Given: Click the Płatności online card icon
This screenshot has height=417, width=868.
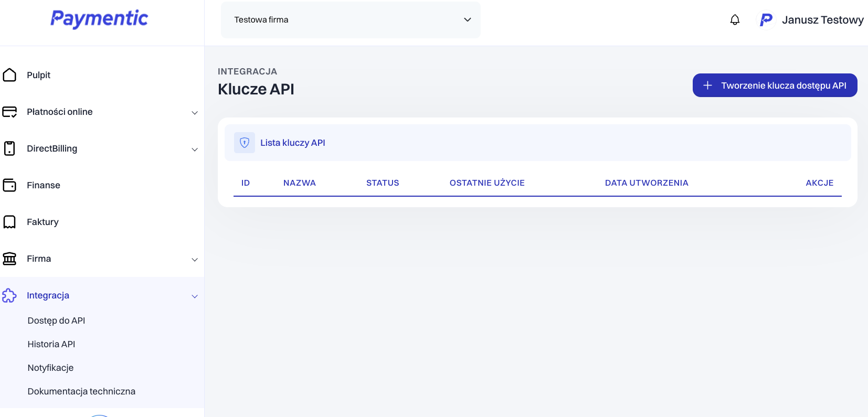Looking at the screenshot, I should (9, 112).
